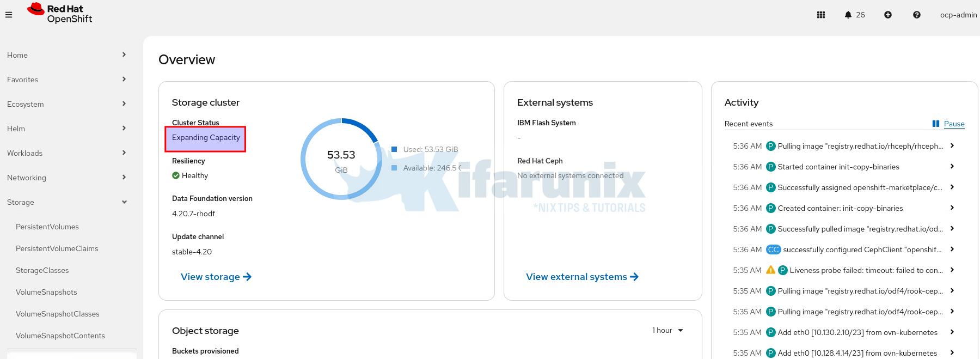Click the Red Hat OpenShift logo
980x359 pixels.
click(60, 15)
